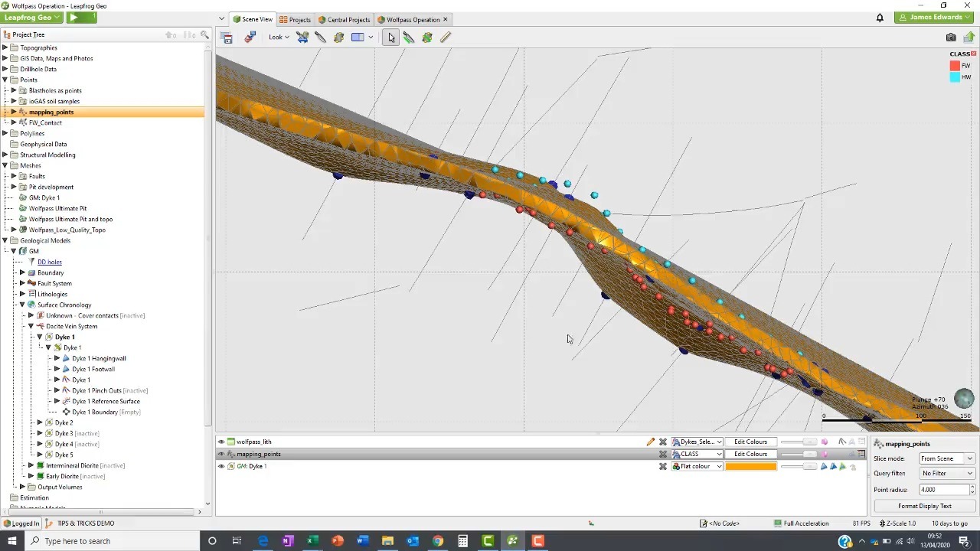
Task: Click the split view screen icon
Action: point(358,37)
